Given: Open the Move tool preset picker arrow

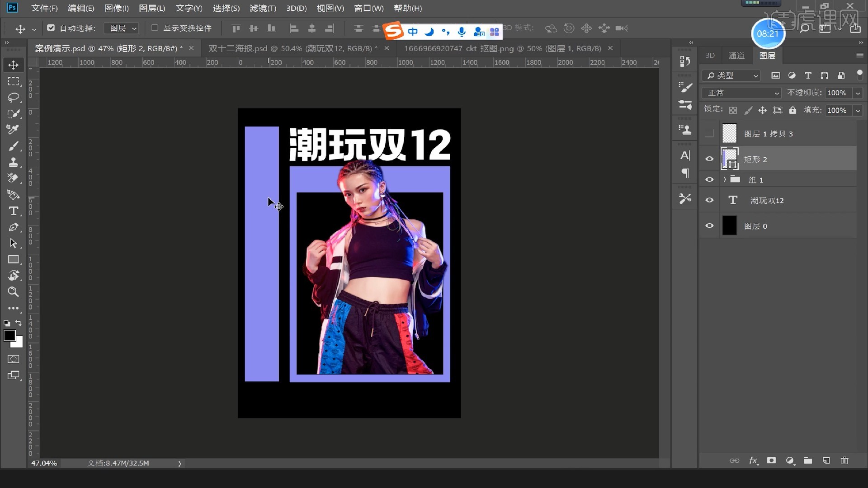Looking at the screenshot, I should 34,29.
